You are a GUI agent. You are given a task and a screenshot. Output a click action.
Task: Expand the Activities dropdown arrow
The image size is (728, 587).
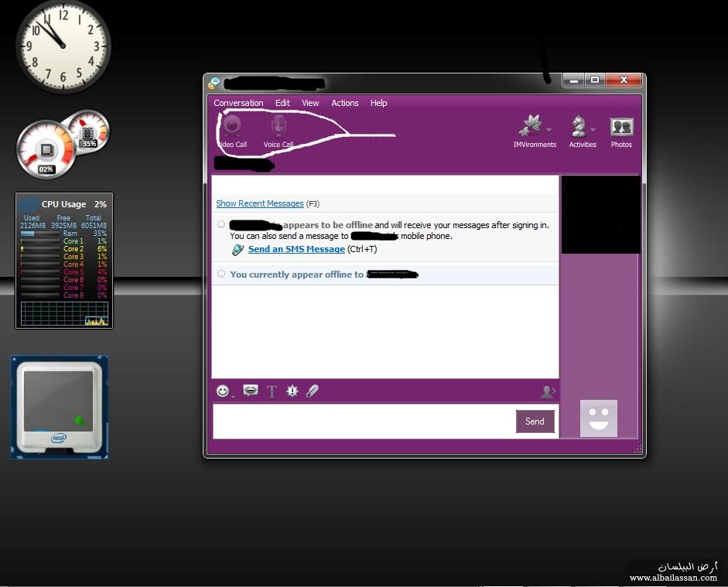click(593, 129)
